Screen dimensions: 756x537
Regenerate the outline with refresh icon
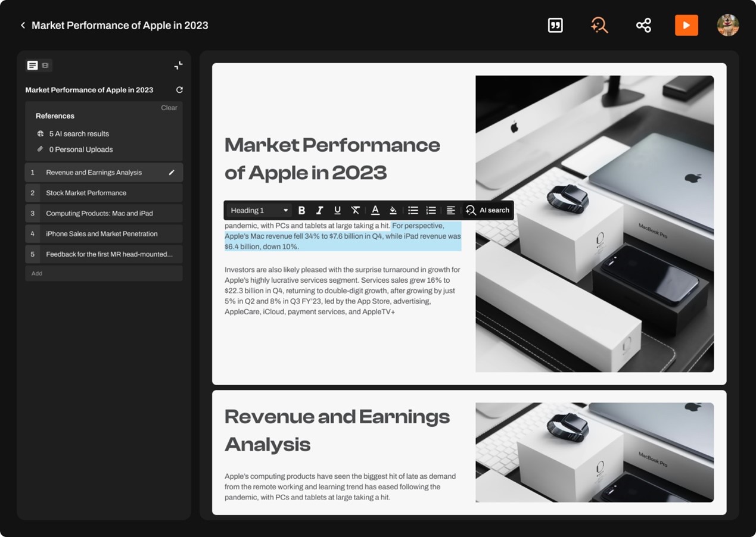[179, 90]
